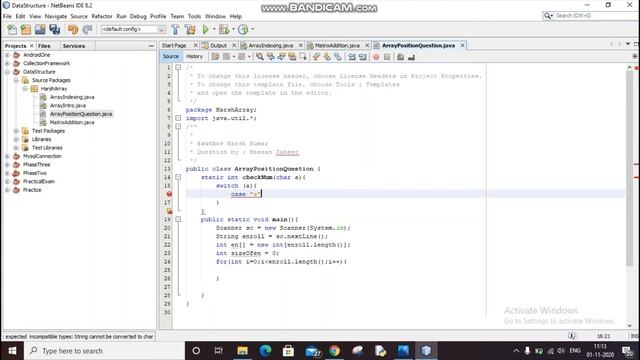Click the Open Project toolbar icon
Screen dimensions: 640x360
40,29
